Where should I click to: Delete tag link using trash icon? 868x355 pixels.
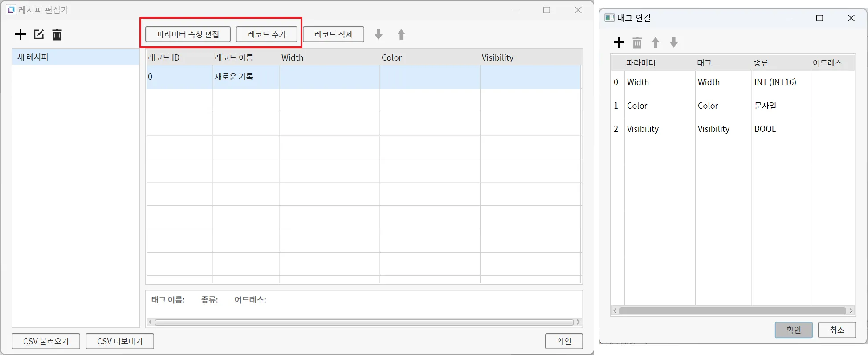[637, 42]
